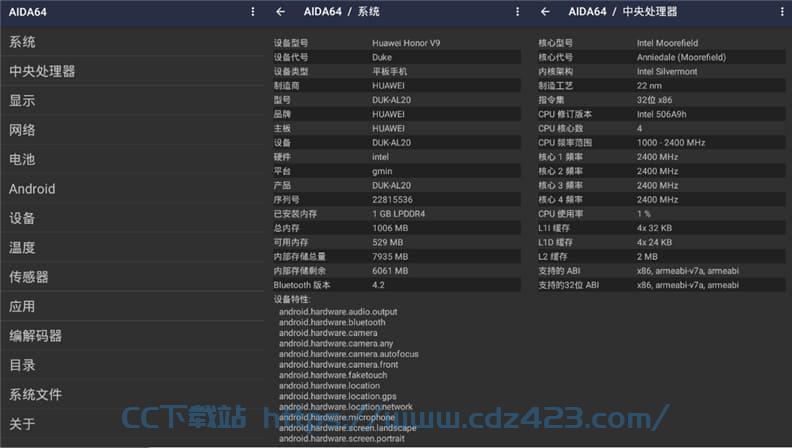Image resolution: width=792 pixels, height=448 pixels.
Task: Open the 系统 category
Action: coord(132,42)
